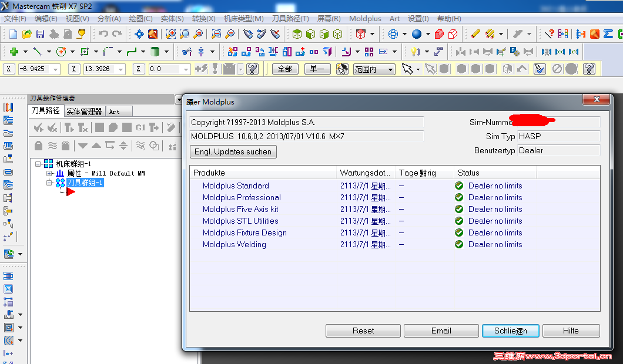Click the checkmark verify selection icon
This screenshot has height=364, width=623.
tap(540, 69)
